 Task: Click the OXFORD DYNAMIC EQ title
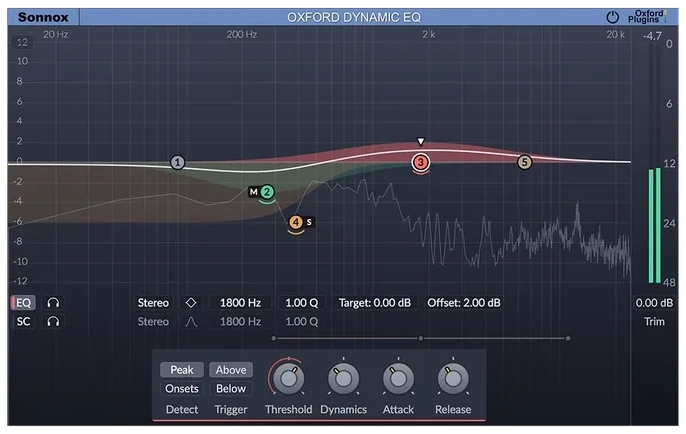coord(354,17)
